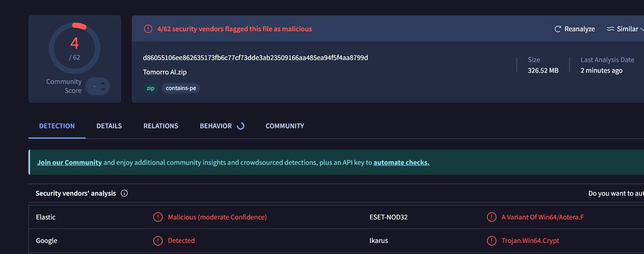Click the 4/62 detection score gauge
Image resolution: width=644 pixels, height=254 pixels.
click(75, 48)
